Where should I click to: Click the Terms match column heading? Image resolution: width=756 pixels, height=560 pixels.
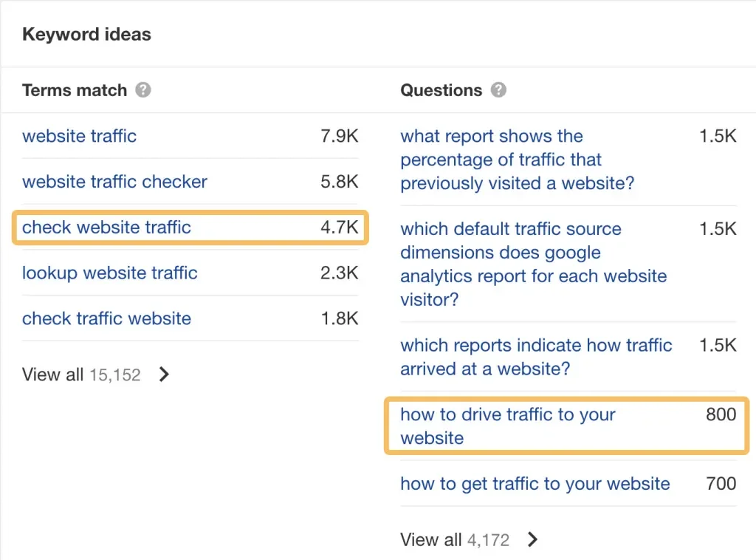(x=74, y=90)
